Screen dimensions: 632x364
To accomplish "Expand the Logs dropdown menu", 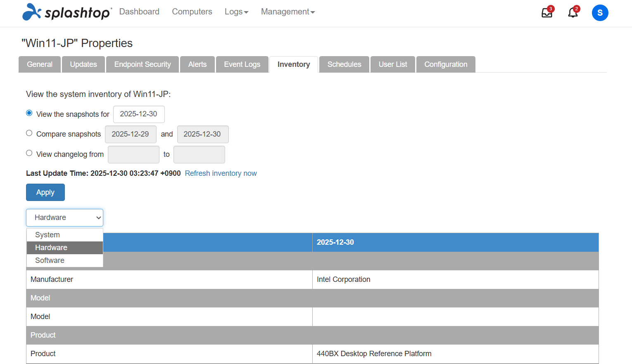I will pyautogui.click(x=236, y=12).
